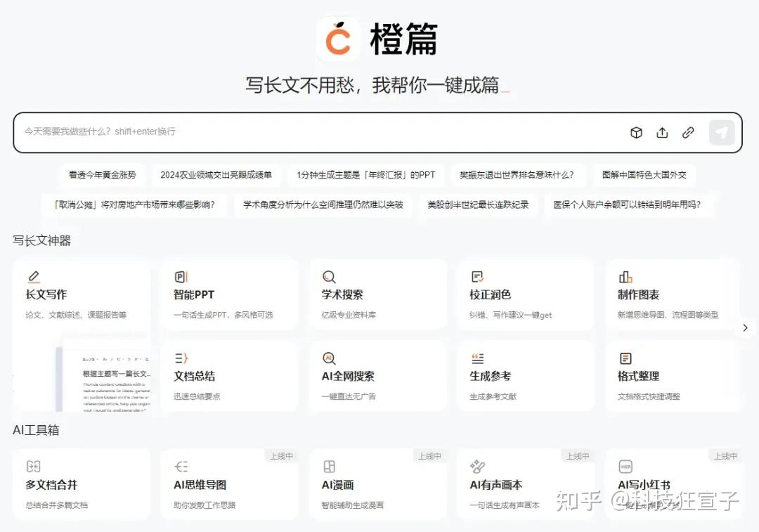Image resolution: width=759 pixels, height=532 pixels.
Task: Click the 橙篇 orange logo
Action: [x=338, y=39]
